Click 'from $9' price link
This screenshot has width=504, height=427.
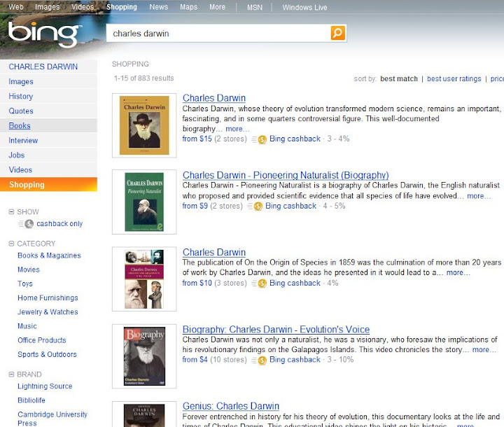(x=195, y=206)
